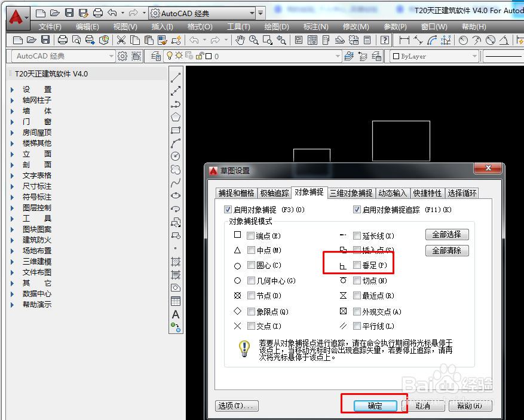Screen dimensions: 524x420
Task: Select the Ellipse draw tool
Action: (x=176, y=195)
